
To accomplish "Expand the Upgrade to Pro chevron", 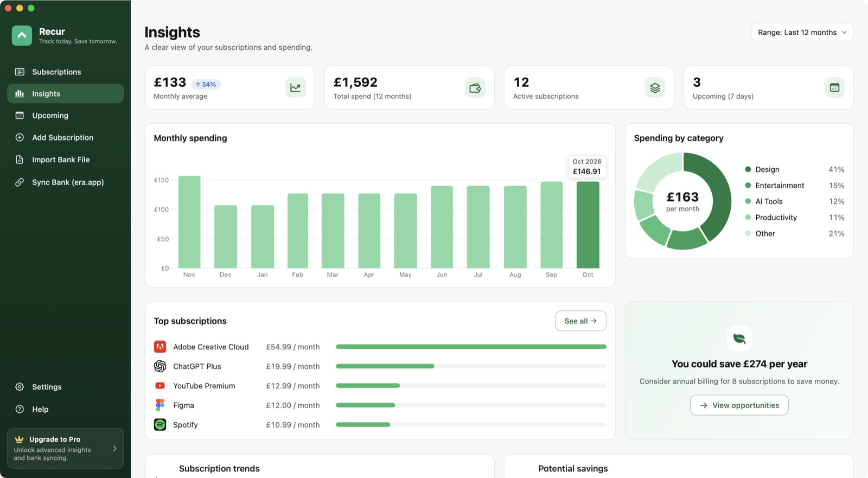I will [114, 449].
